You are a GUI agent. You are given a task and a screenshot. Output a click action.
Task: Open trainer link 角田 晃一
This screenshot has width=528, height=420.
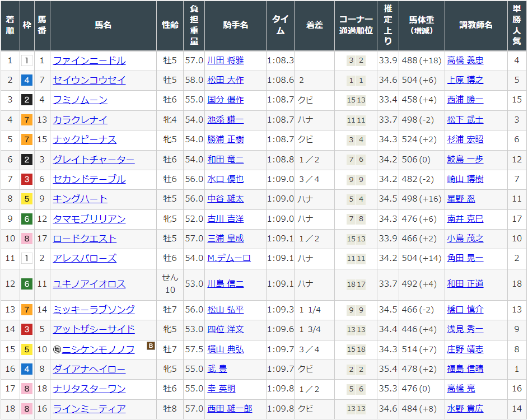[x=465, y=258]
